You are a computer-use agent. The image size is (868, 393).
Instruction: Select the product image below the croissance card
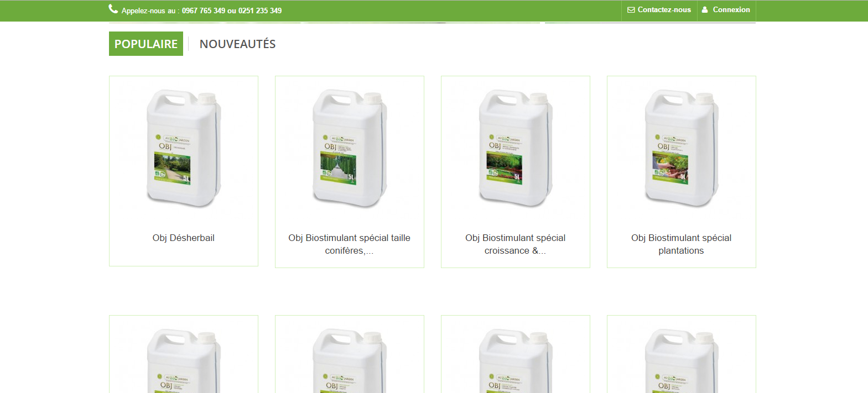516,359
